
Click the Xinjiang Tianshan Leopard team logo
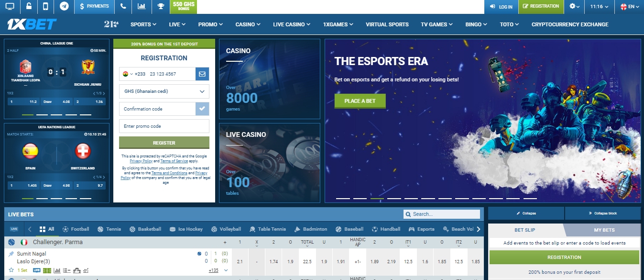click(x=25, y=66)
